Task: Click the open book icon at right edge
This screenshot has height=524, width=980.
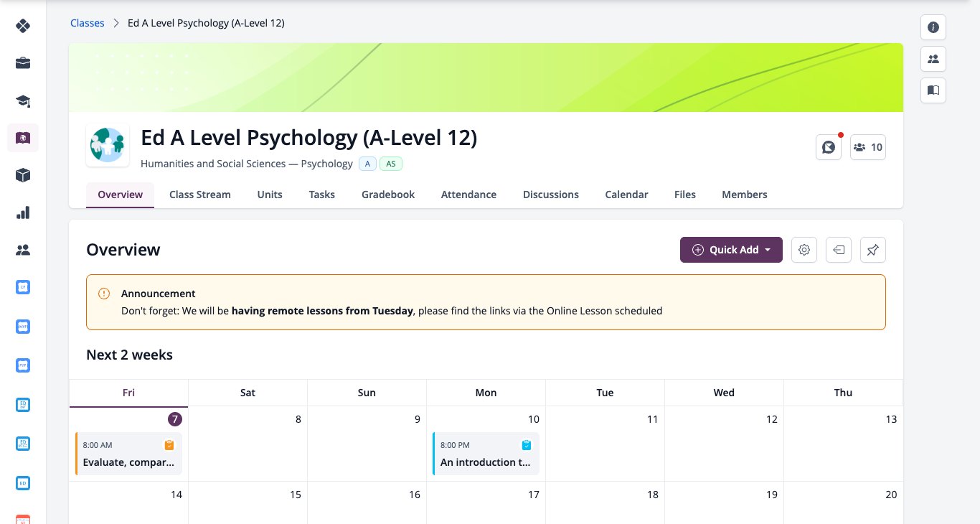Action: point(933,90)
